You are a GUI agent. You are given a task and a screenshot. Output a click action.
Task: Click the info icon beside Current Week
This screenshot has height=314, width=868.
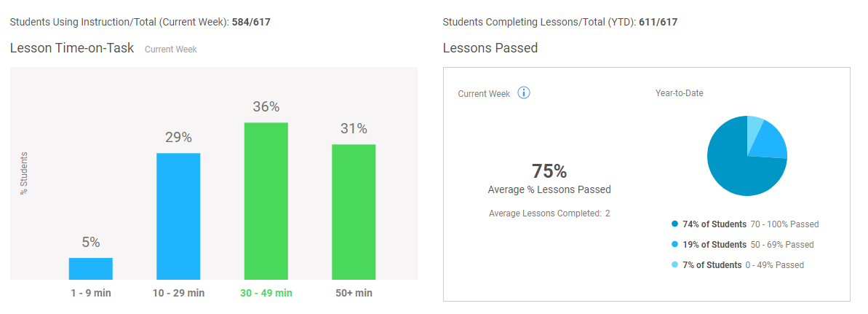(x=524, y=93)
